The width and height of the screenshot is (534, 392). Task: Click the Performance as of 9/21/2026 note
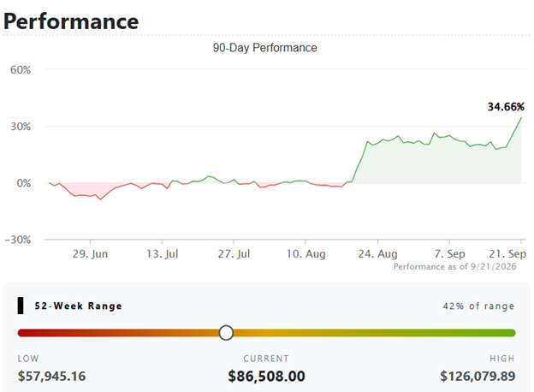[455, 267]
